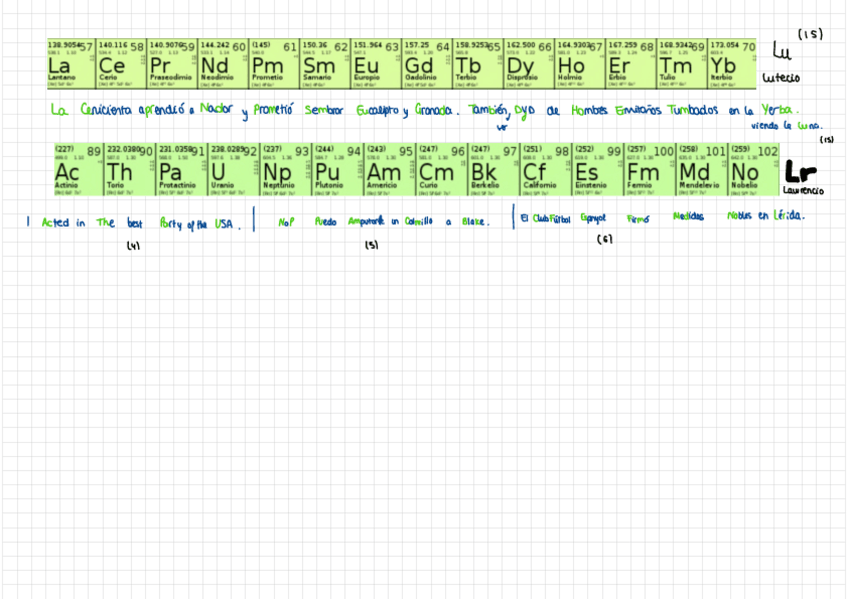Click the Ytterbium (Yb) element tile
848x599 pixels.
click(x=732, y=62)
